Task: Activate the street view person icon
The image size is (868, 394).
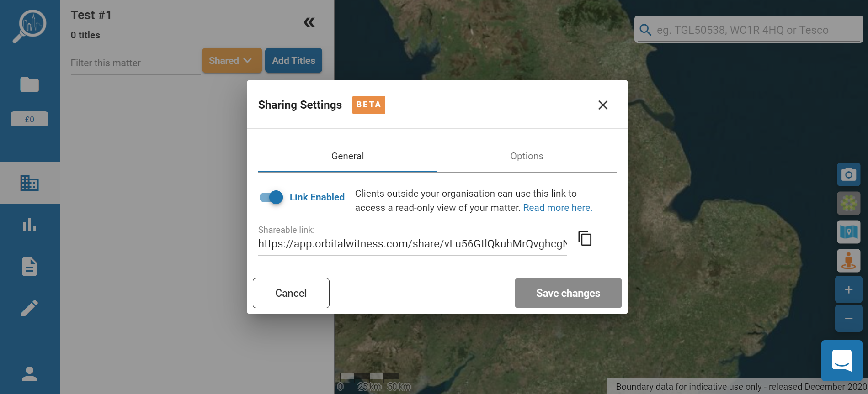Action: [849, 261]
